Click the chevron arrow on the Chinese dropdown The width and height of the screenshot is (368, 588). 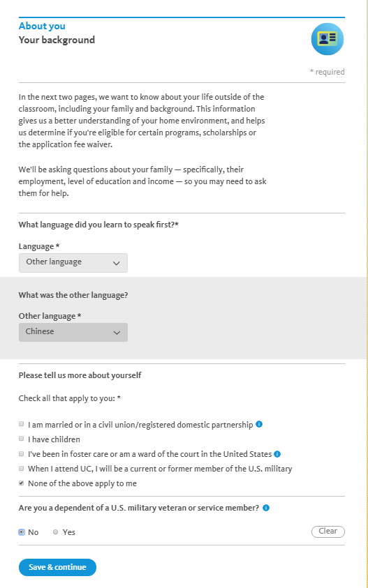[117, 333]
